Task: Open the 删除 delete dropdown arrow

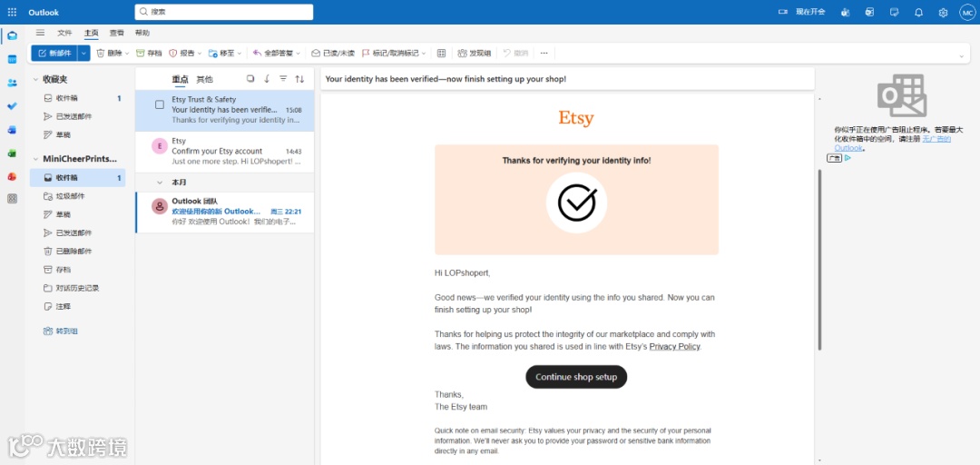Action: (x=127, y=54)
